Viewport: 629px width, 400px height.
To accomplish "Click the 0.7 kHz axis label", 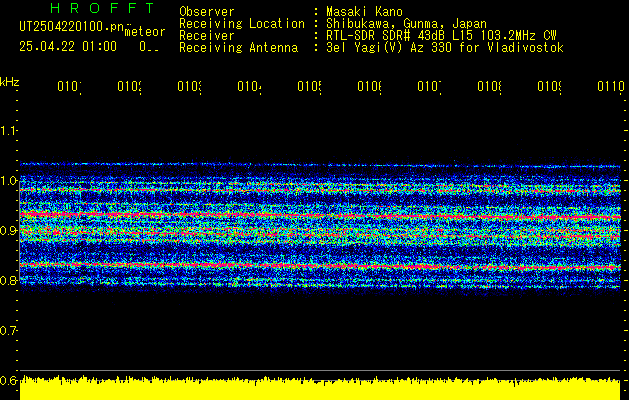I will pos(8,331).
